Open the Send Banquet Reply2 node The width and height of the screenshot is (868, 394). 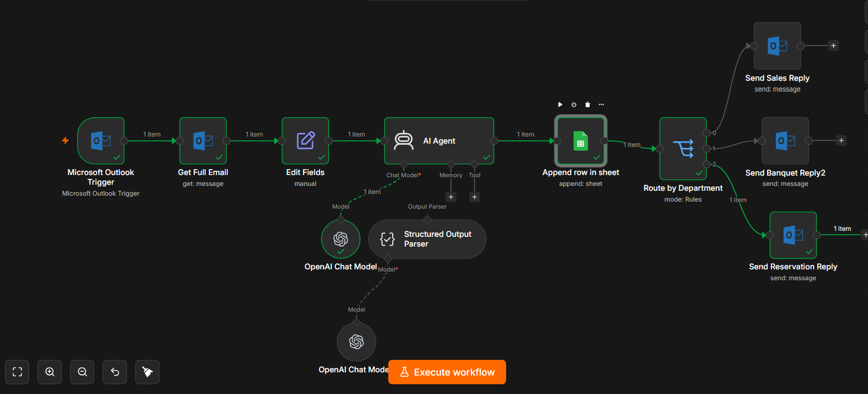click(x=785, y=141)
